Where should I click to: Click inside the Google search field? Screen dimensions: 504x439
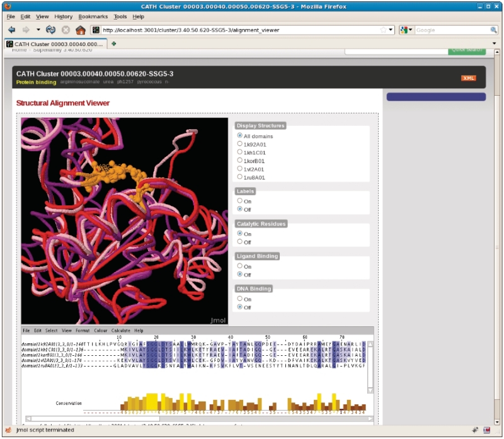(452, 30)
